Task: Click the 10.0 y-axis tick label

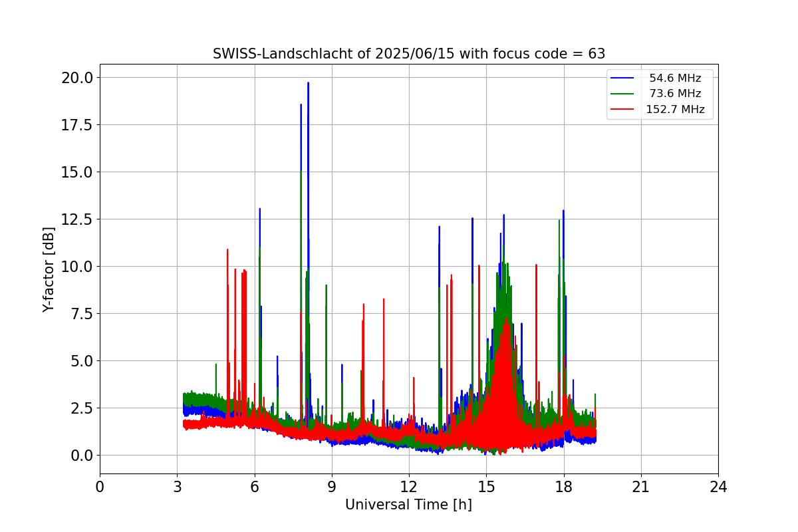Action: point(76,267)
